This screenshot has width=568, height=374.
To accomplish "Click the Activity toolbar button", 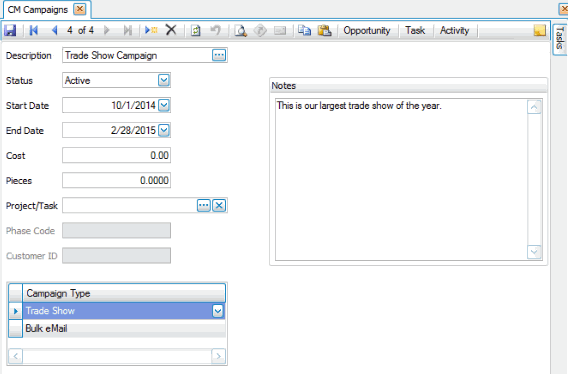I will 454,30.
